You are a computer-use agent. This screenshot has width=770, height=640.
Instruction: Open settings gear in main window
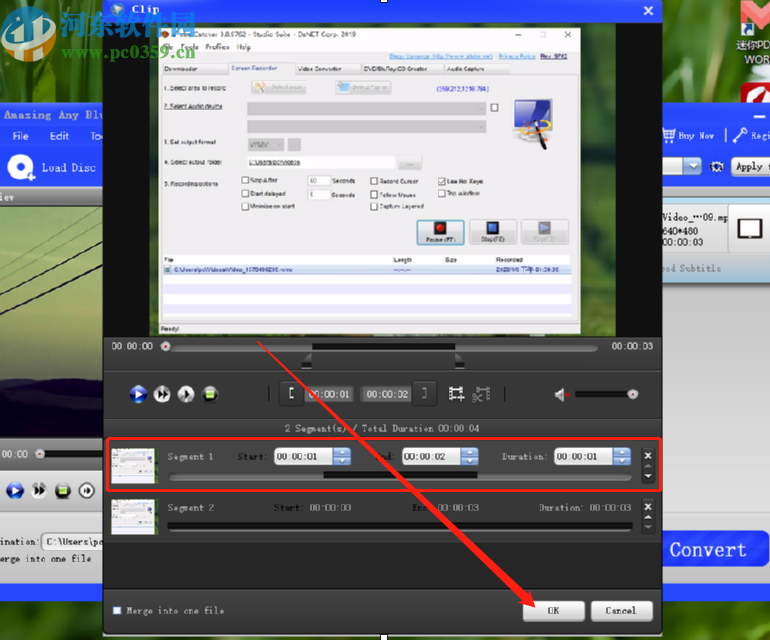[716, 167]
